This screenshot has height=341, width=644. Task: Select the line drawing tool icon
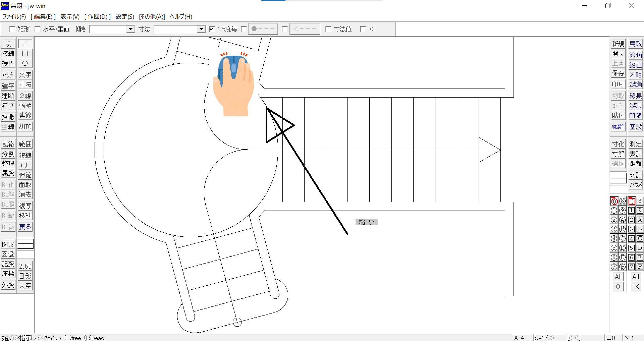pyautogui.click(x=25, y=44)
